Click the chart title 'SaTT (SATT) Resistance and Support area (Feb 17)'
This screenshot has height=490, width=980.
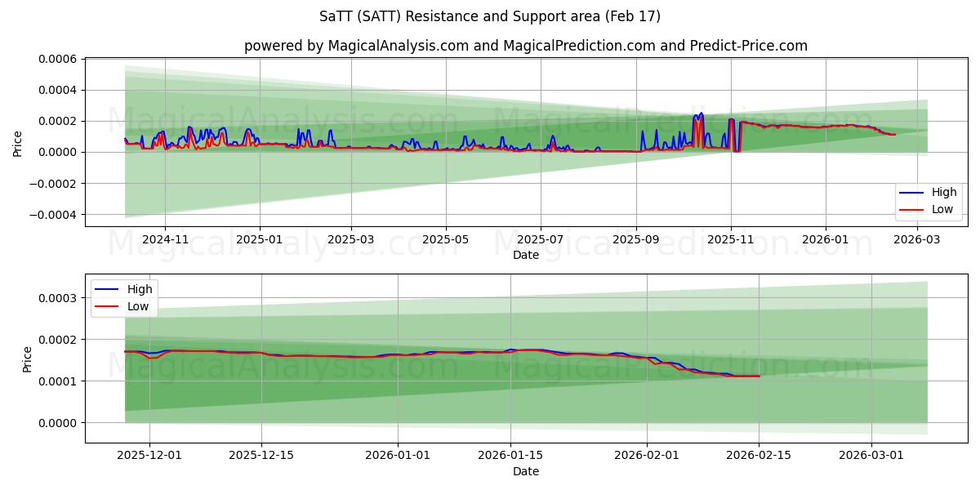(490, 16)
